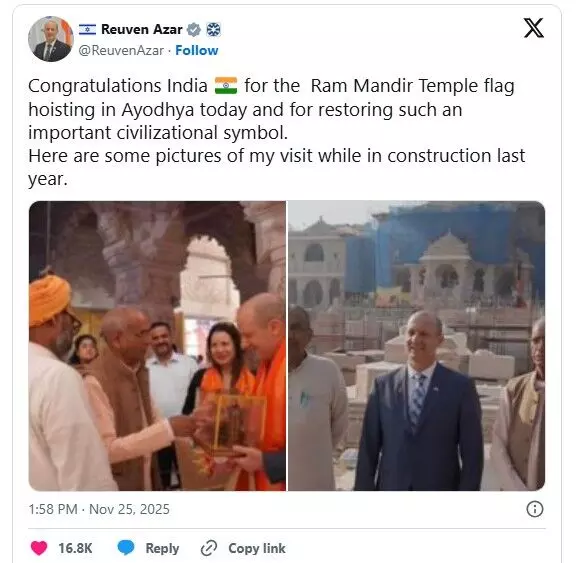Screen dimensions: 580x563
Task: View the left photo of the gift presentation
Action: click(157, 345)
